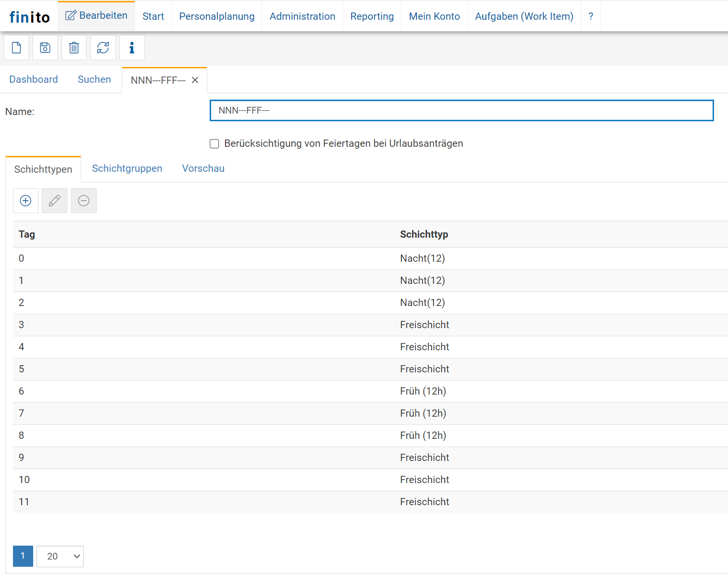728x574 pixels.
Task: Open the page size dropdown showing 20
Action: 60,556
